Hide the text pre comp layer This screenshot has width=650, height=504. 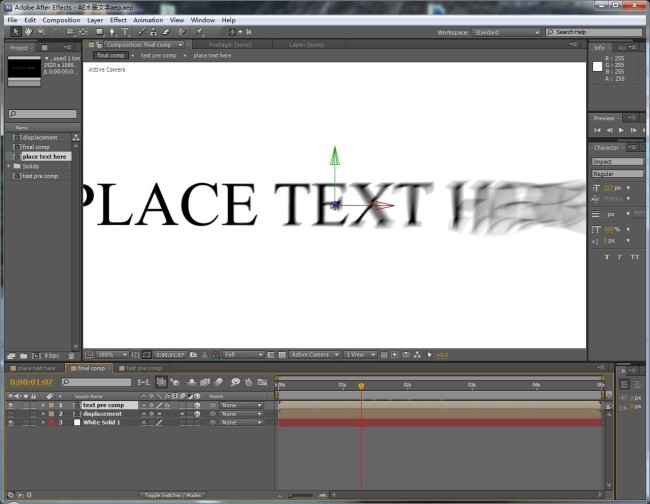point(11,405)
